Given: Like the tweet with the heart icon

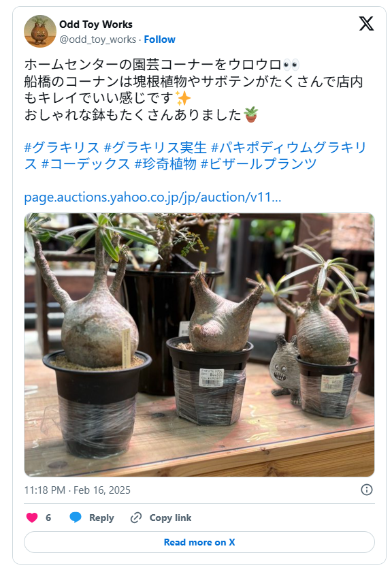Looking at the screenshot, I should (x=32, y=518).
